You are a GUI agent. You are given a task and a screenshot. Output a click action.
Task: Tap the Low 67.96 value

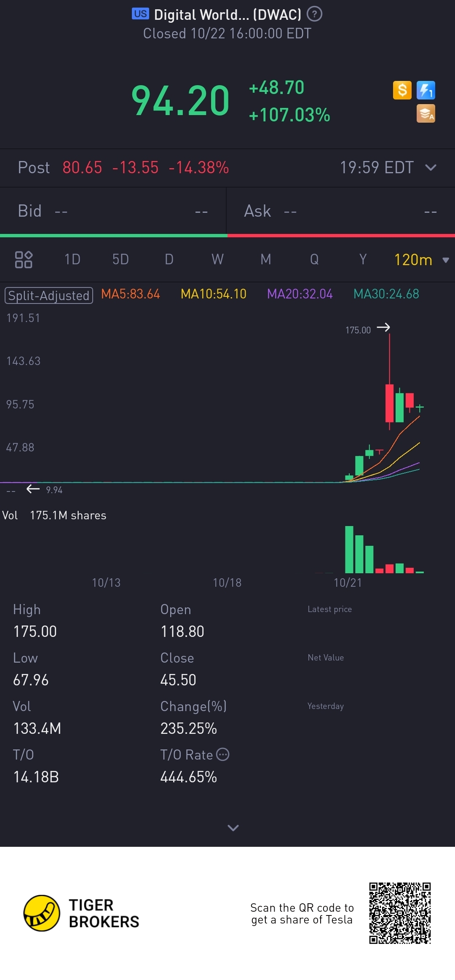[x=31, y=680]
